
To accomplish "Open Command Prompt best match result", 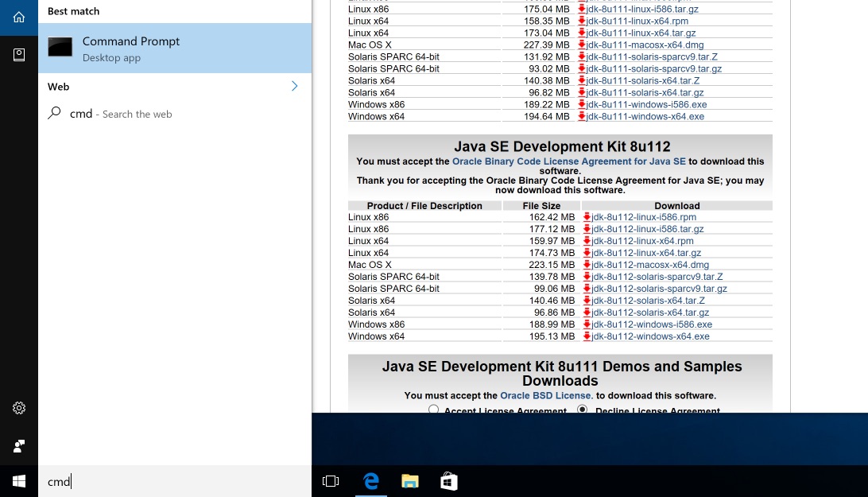I will click(x=175, y=49).
